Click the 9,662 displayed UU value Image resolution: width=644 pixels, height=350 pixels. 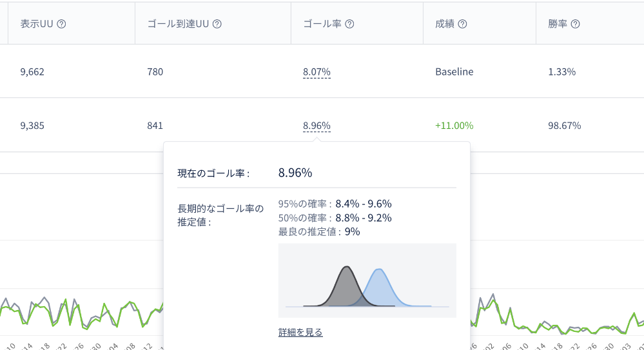click(x=32, y=72)
